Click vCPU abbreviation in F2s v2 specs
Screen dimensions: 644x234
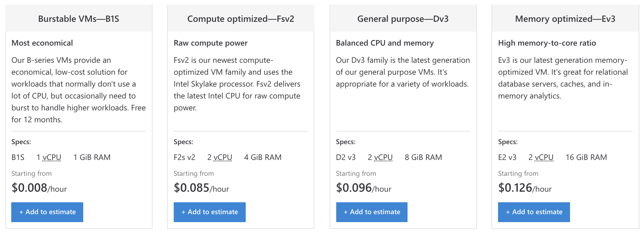pos(223,157)
